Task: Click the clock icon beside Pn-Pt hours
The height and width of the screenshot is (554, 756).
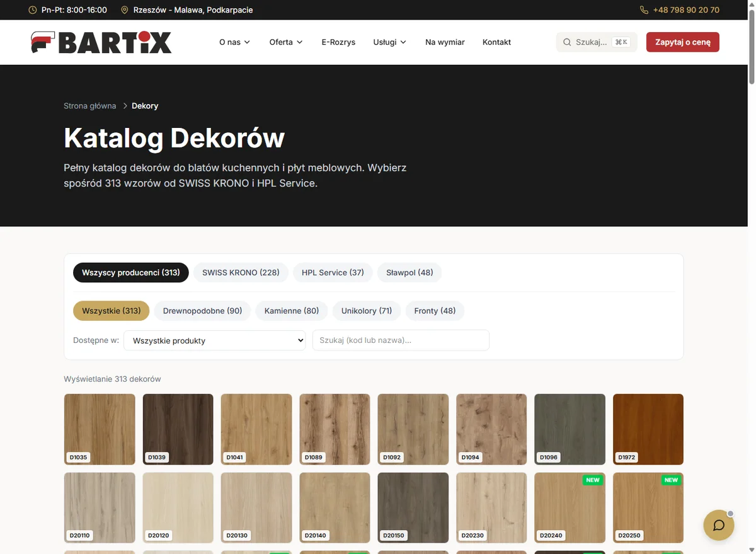Action: (33, 10)
